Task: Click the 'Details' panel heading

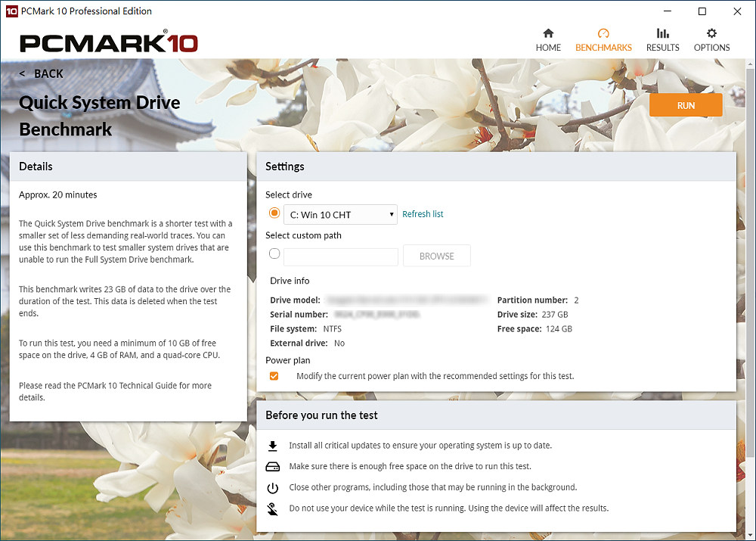Action: coord(36,166)
